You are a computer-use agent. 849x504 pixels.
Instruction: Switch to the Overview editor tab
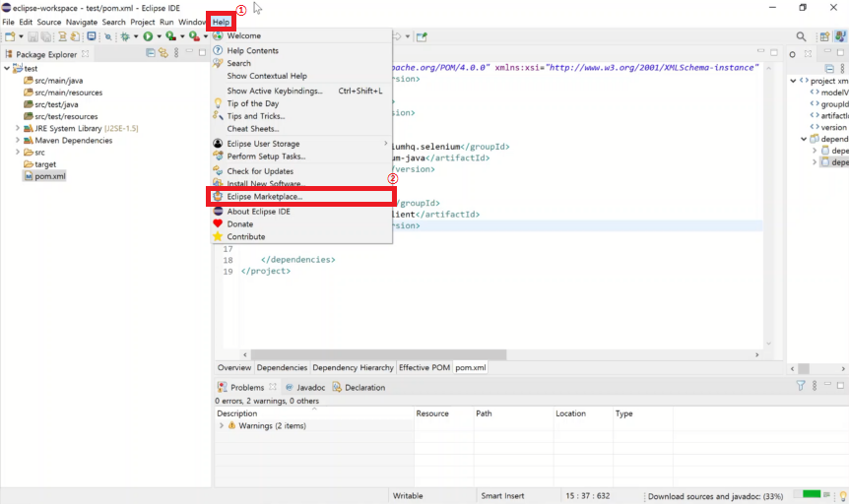tap(233, 367)
